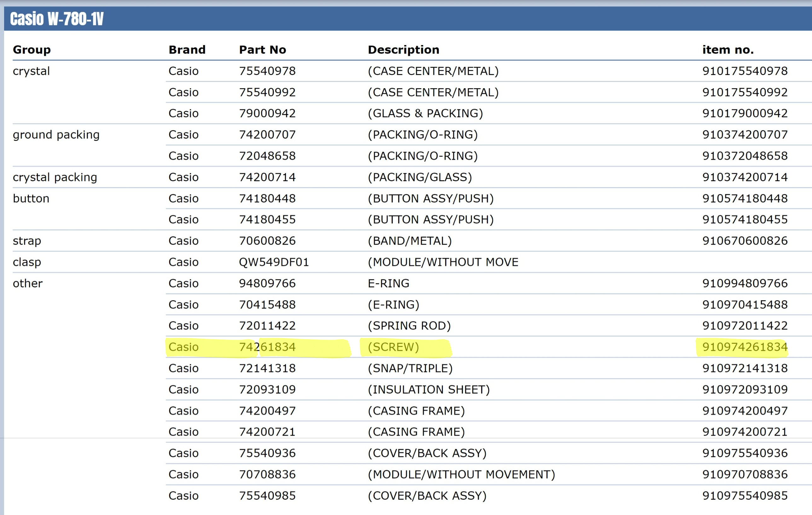Click the item no. column header
812x515 pixels.
[x=728, y=50]
